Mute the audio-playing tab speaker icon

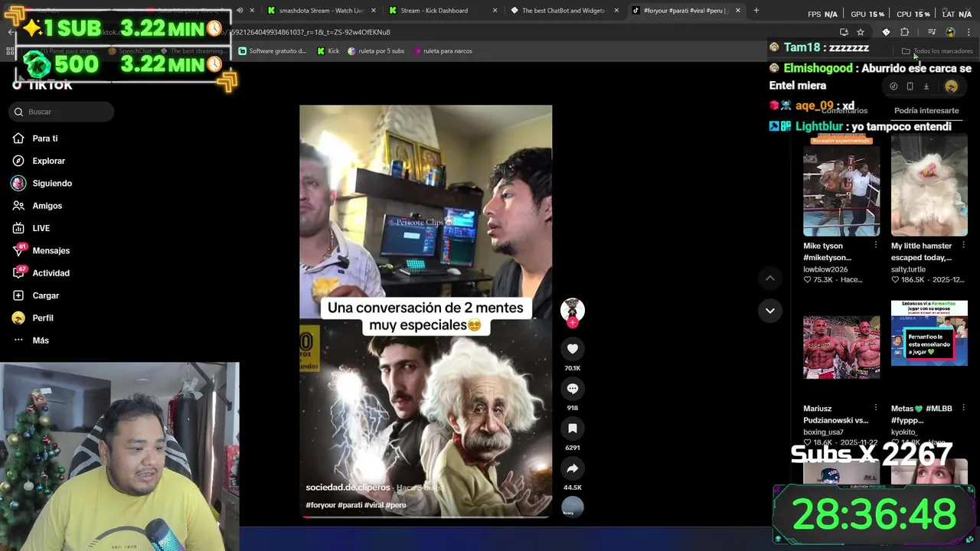pyautogui.click(x=240, y=11)
